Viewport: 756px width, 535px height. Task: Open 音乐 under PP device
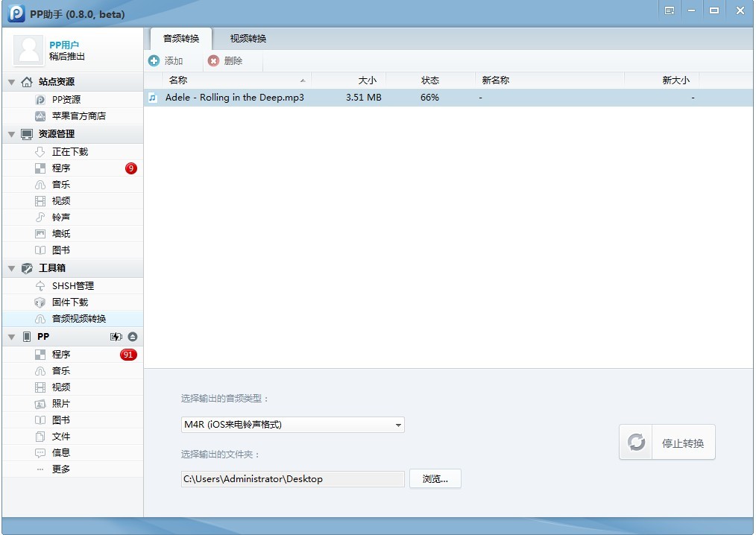tap(73, 371)
